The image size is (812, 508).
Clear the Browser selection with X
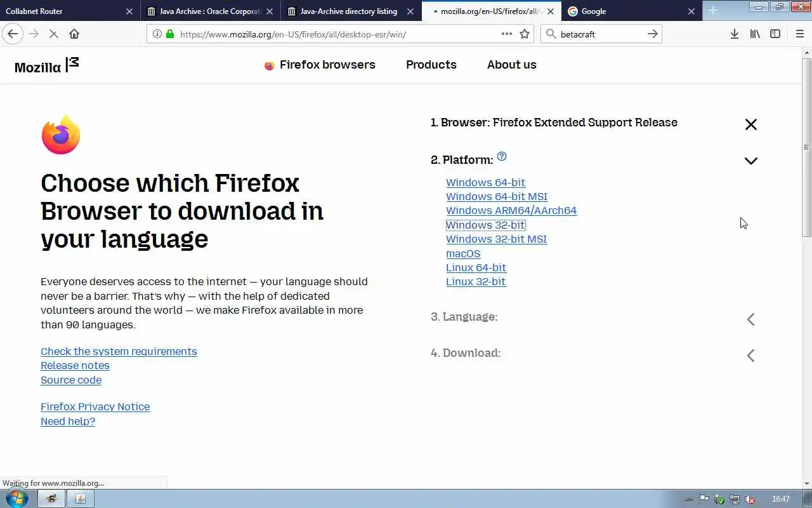coord(751,124)
